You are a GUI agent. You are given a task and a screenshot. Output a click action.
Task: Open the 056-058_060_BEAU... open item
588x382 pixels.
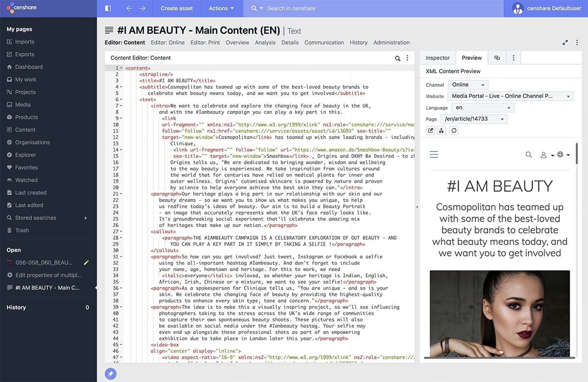pyautogui.click(x=44, y=262)
